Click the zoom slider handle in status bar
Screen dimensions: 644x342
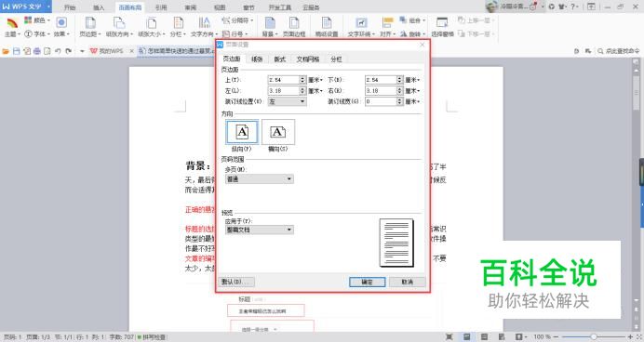click(593, 337)
